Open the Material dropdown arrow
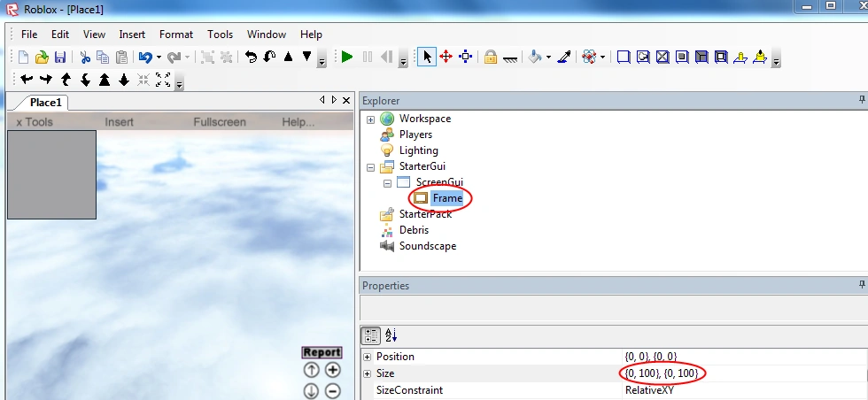Screen dimensions: 868x400 pos(602,57)
